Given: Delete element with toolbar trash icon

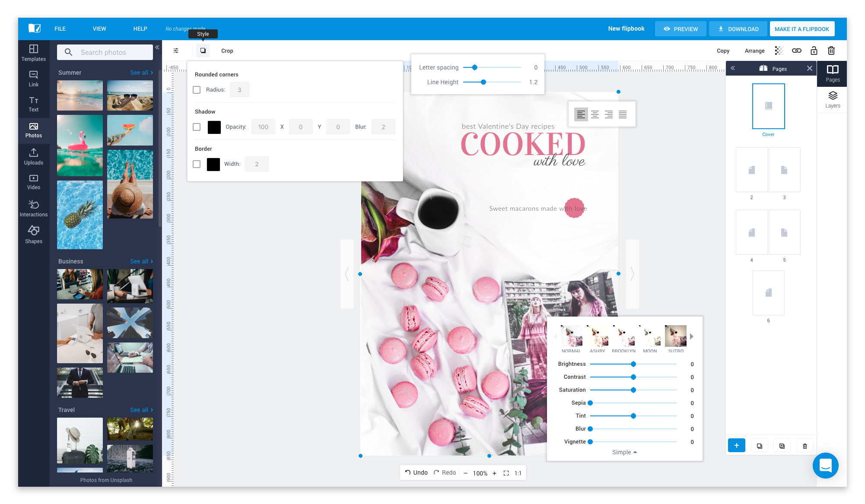Looking at the screenshot, I should [x=831, y=51].
